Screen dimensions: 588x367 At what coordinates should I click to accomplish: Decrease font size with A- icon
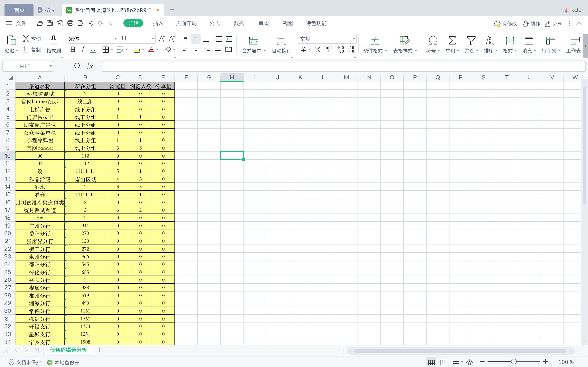(172, 39)
